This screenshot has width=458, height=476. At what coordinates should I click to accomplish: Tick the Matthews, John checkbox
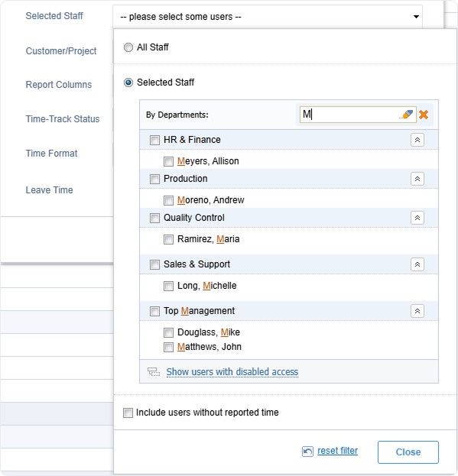(x=168, y=347)
